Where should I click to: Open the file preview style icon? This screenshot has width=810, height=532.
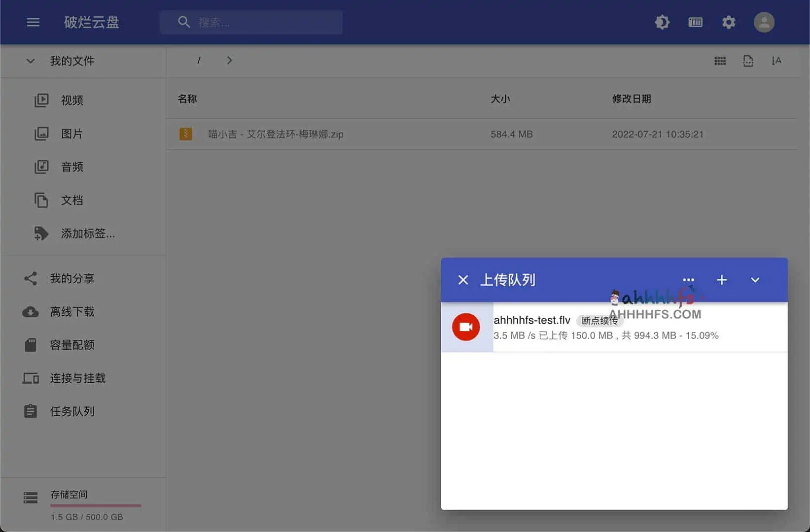tap(748, 61)
